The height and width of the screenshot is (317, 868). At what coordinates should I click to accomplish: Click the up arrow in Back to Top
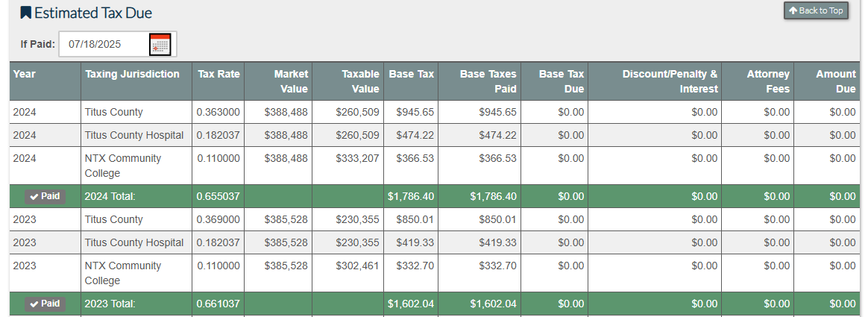point(793,10)
